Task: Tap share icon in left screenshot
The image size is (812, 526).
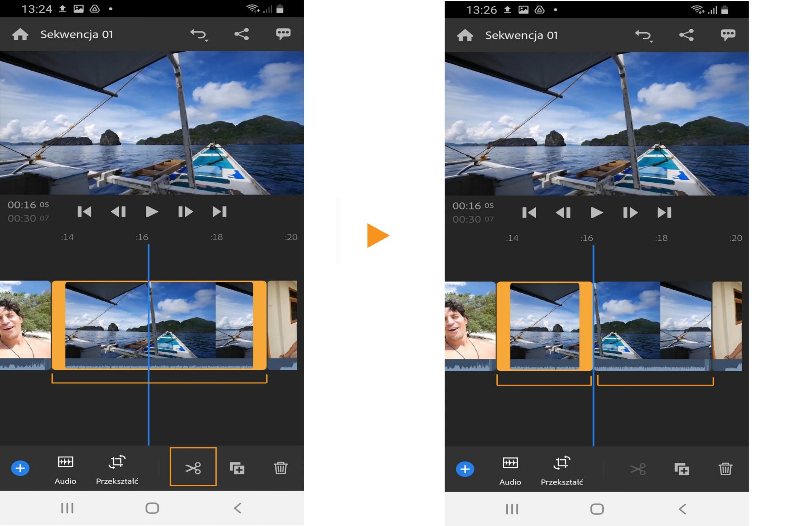Action: click(x=241, y=34)
